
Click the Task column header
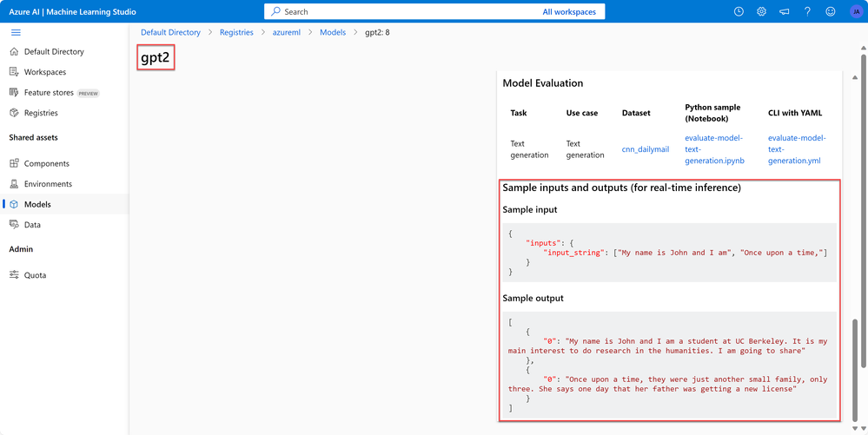519,113
